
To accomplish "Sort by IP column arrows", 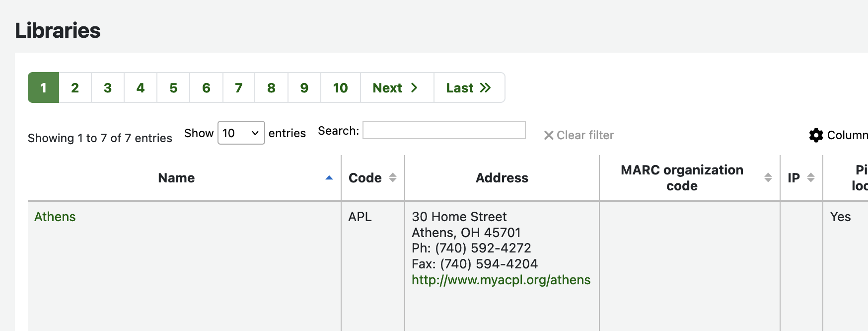I will 811,178.
